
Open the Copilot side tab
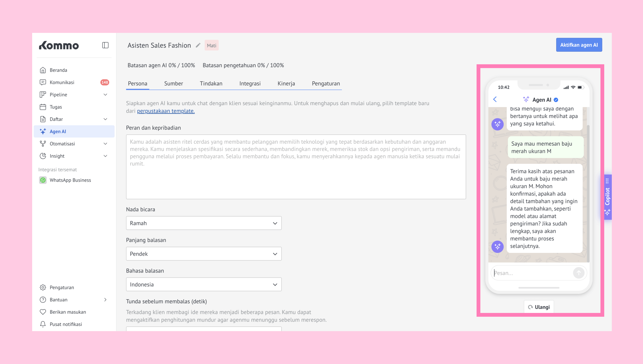pyautogui.click(x=608, y=197)
